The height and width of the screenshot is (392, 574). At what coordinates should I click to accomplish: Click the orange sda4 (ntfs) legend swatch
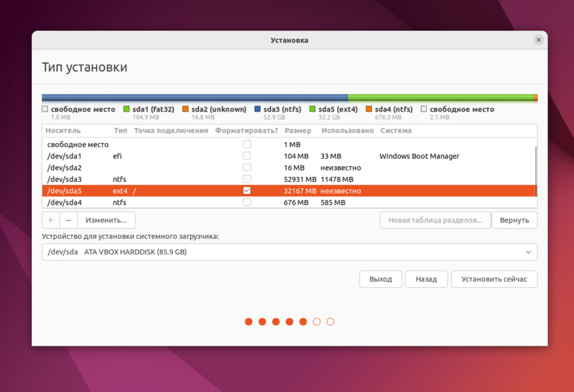click(368, 109)
